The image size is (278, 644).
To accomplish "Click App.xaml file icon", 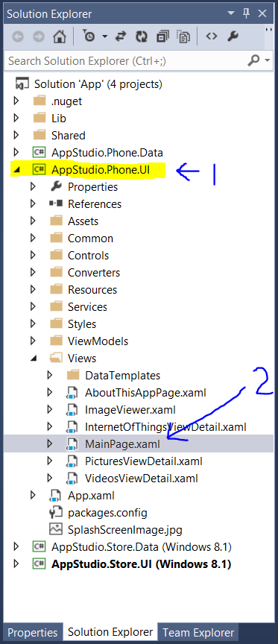I will click(x=55, y=496).
